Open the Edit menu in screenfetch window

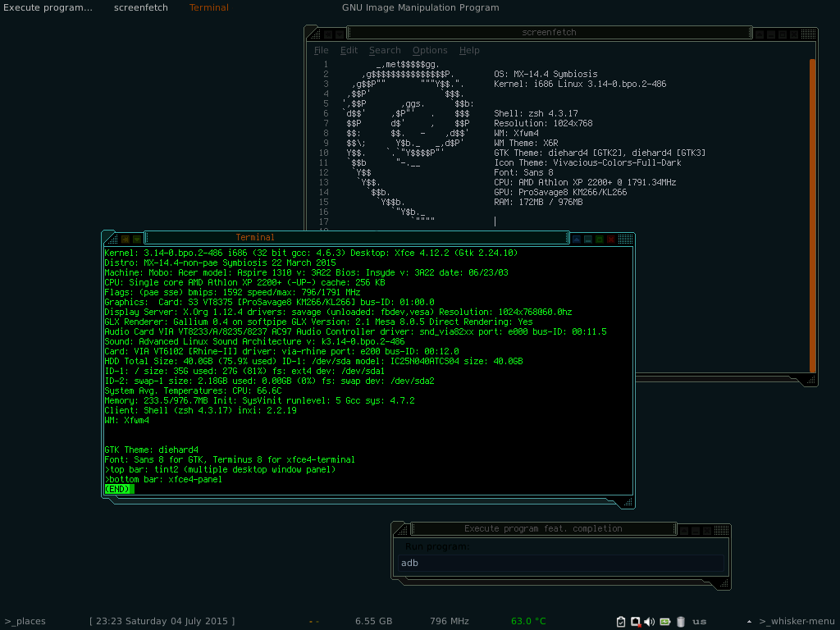349,50
